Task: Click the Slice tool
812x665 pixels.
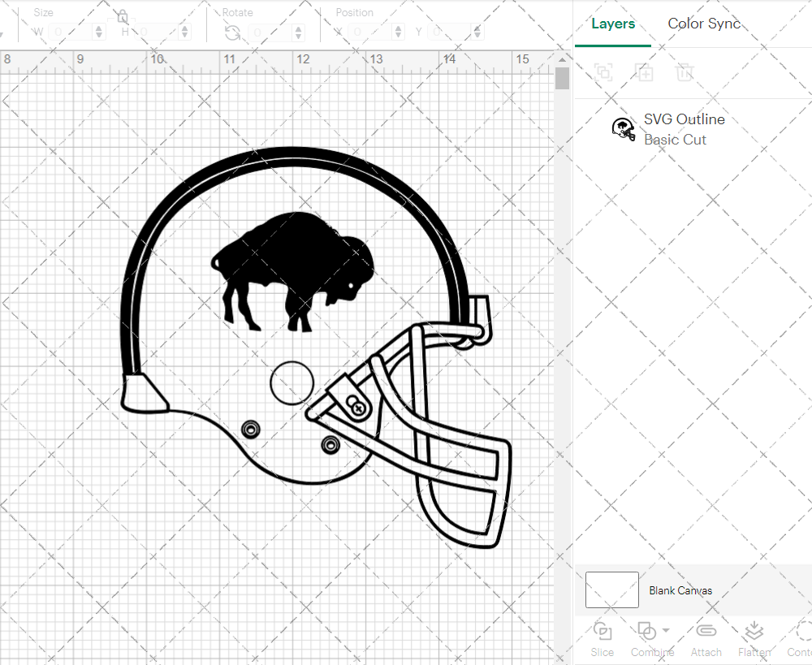Action: (602, 639)
